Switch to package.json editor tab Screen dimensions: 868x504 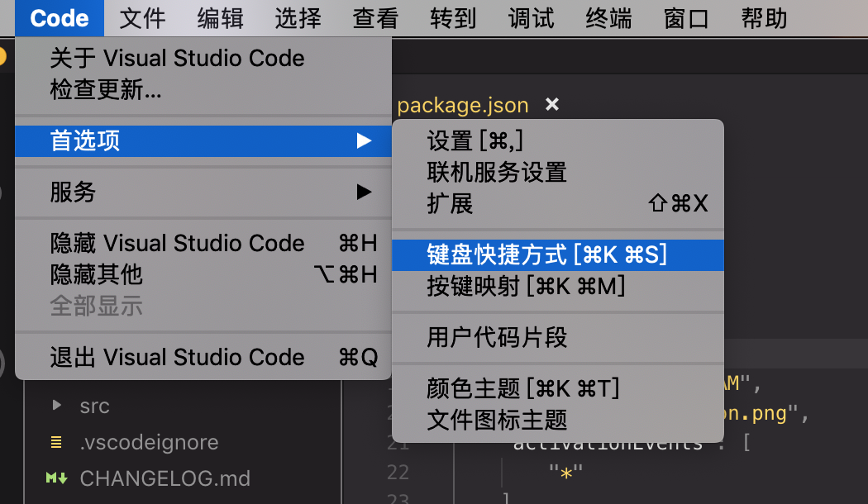(x=463, y=105)
